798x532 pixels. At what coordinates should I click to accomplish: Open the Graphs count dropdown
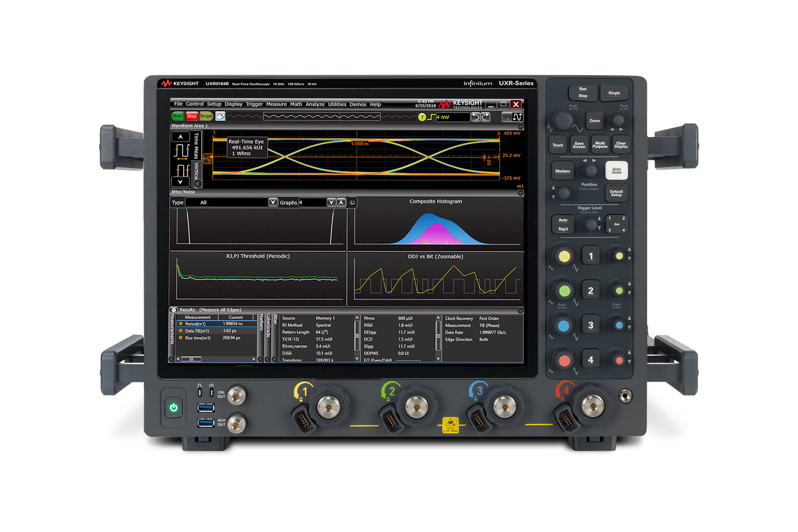coord(331,202)
